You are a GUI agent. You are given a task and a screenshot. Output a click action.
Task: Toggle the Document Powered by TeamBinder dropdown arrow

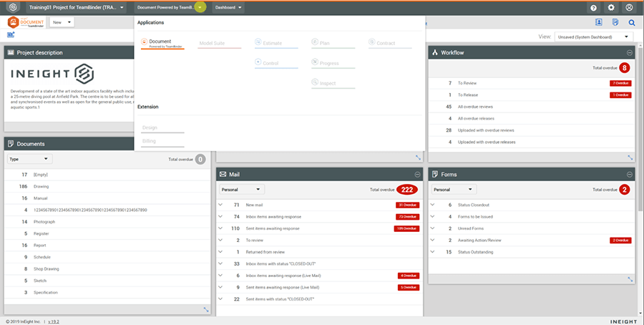pyautogui.click(x=200, y=7)
